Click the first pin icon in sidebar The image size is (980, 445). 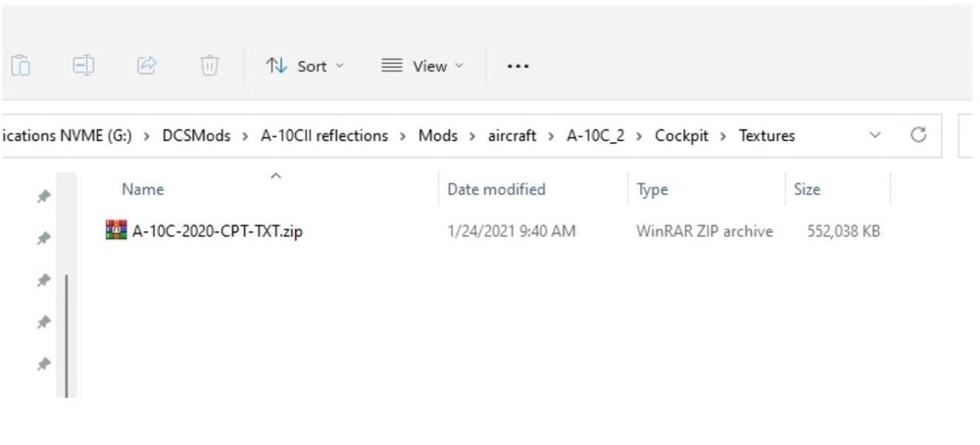[x=43, y=196]
